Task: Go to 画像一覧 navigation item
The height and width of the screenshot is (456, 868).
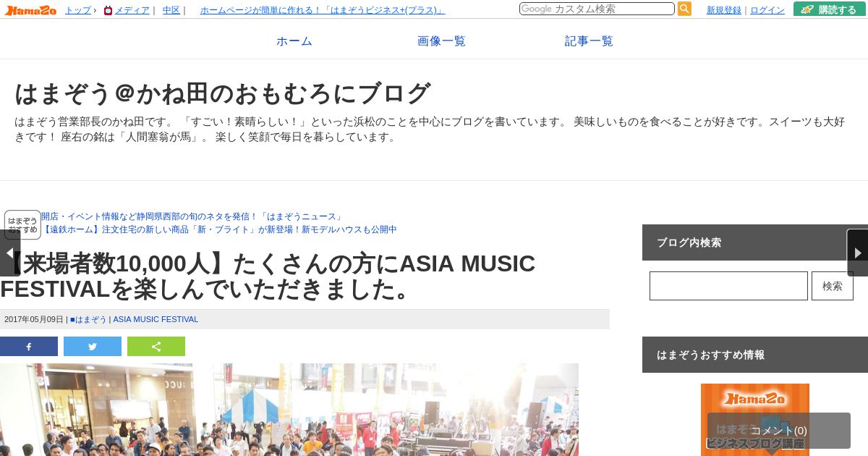Action: coord(441,41)
